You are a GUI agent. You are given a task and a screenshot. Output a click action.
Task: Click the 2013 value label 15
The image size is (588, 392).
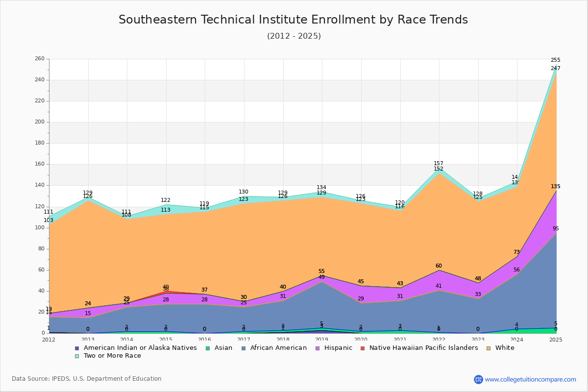point(88,314)
